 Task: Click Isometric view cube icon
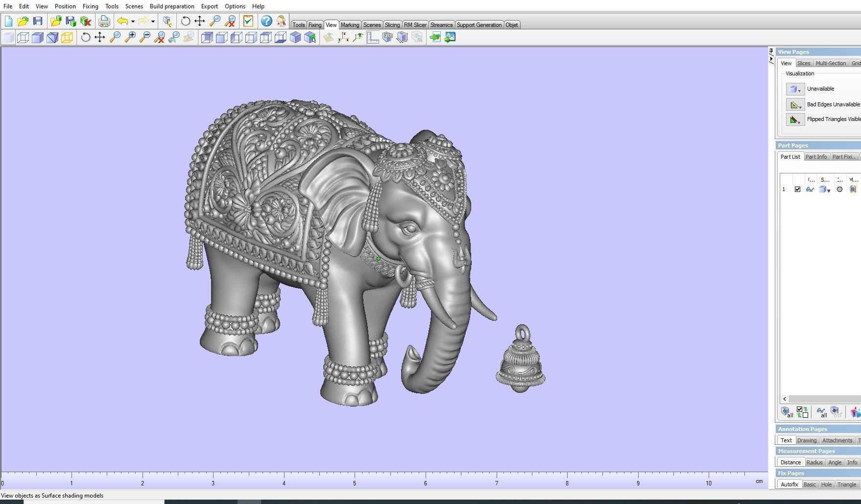pos(295,37)
